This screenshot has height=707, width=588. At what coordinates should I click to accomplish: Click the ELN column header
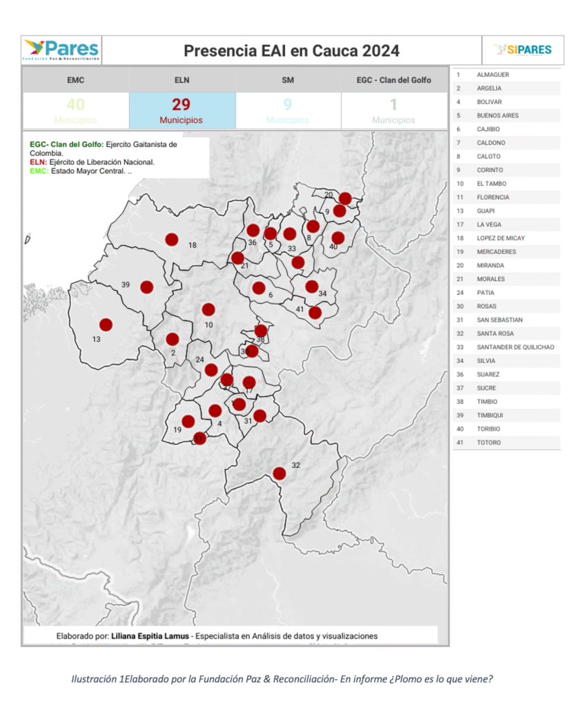click(182, 80)
